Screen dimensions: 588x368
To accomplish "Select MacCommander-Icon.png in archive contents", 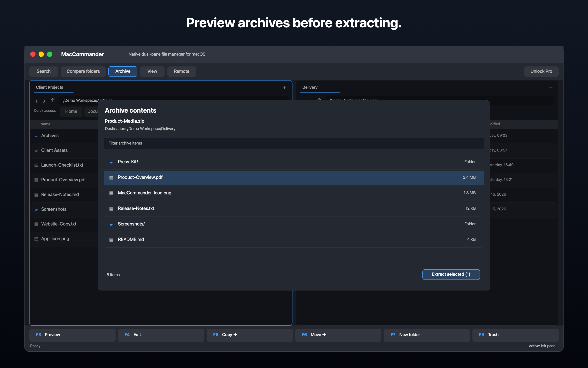I will point(294,193).
